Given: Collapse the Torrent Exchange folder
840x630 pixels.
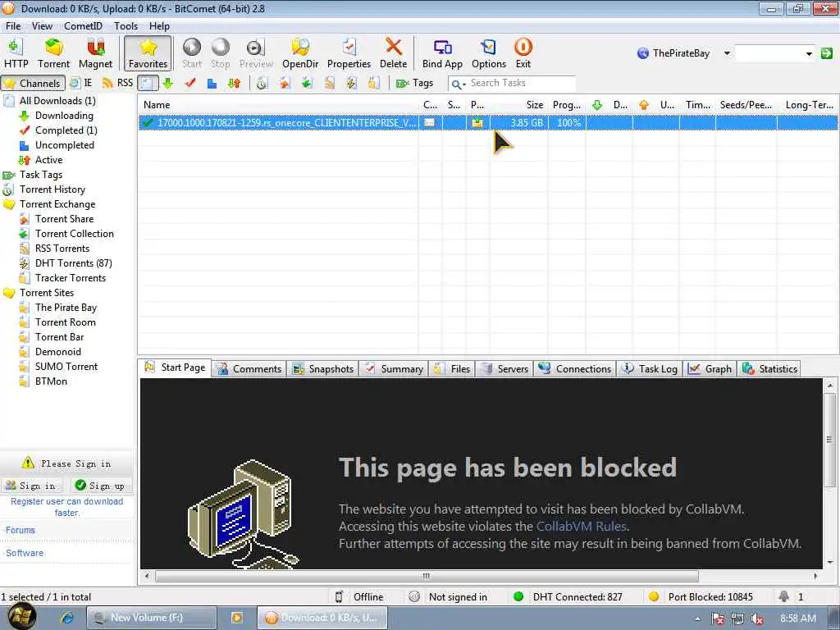Looking at the screenshot, I should [x=57, y=204].
